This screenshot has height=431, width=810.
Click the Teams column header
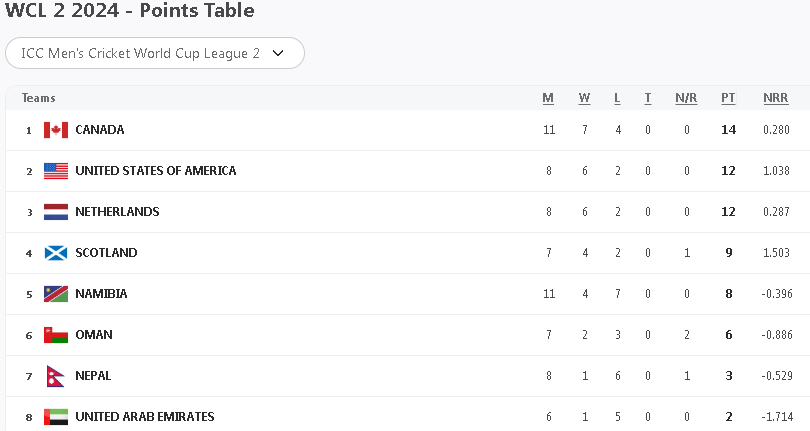[x=39, y=98]
